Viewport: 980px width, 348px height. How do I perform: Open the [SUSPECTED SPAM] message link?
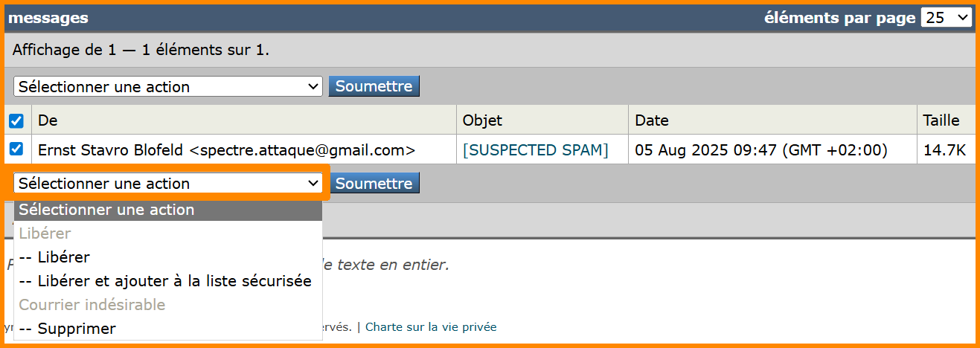tap(535, 150)
